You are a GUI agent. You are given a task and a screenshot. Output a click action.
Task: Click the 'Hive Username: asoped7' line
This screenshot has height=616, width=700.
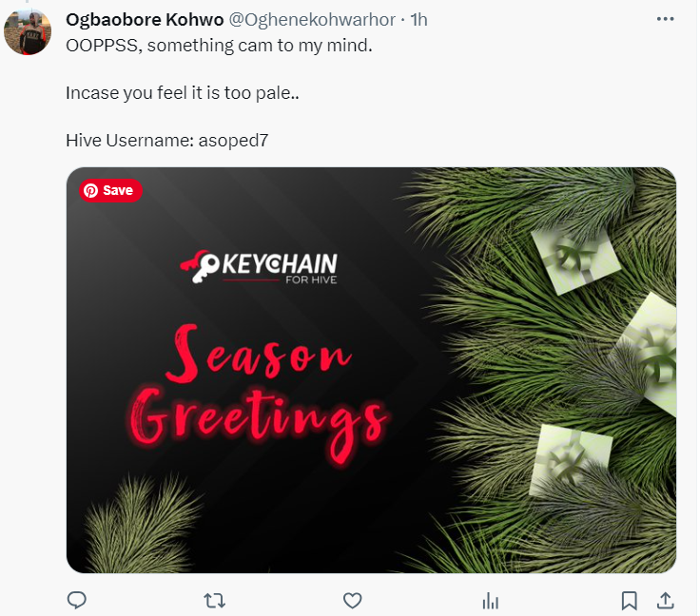click(x=167, y=141)
